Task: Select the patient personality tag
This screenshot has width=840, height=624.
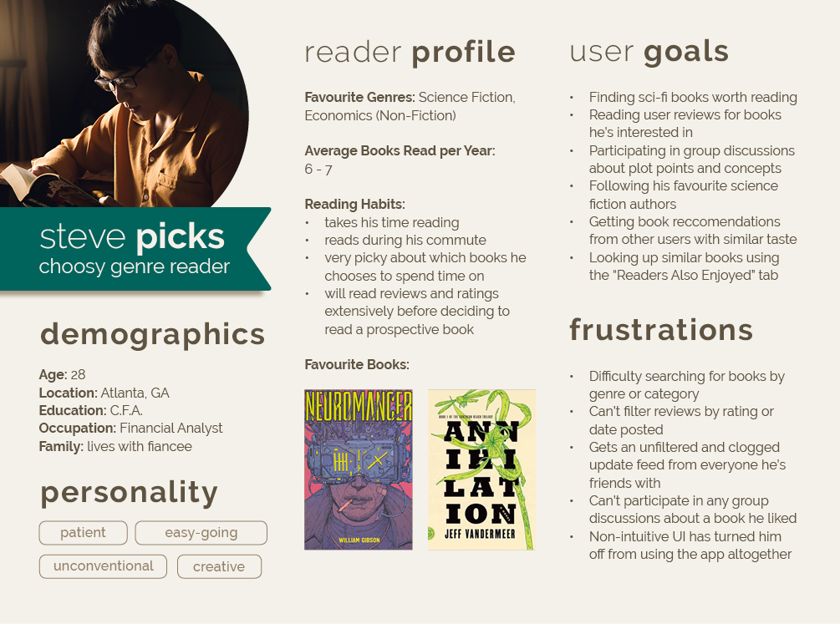Action: tap(83, 532)
